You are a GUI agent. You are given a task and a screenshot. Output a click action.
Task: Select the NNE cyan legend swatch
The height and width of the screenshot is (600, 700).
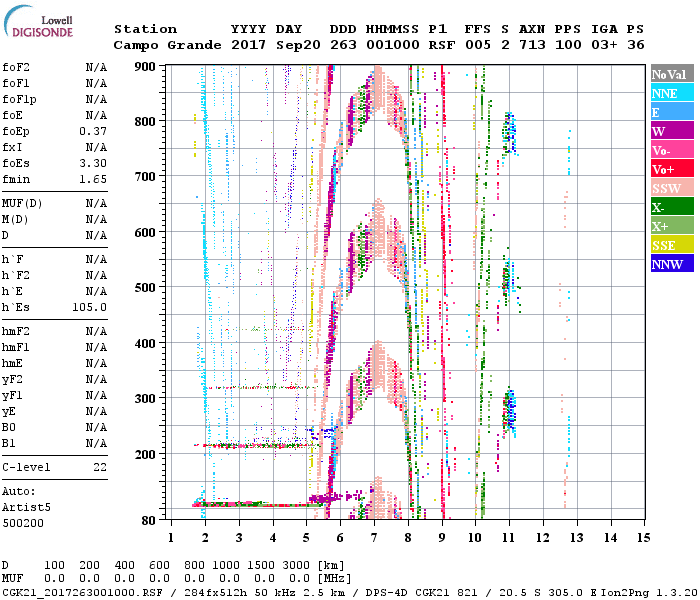tap(671, 93)
